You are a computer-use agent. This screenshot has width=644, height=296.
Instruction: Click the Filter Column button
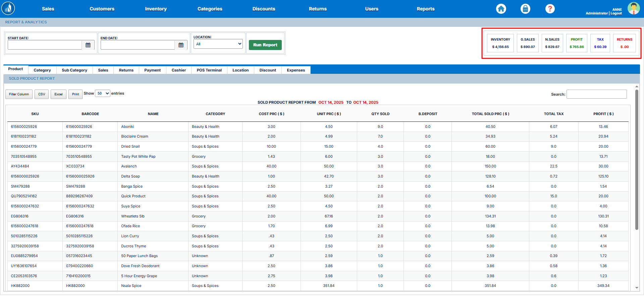coord(19,94)
